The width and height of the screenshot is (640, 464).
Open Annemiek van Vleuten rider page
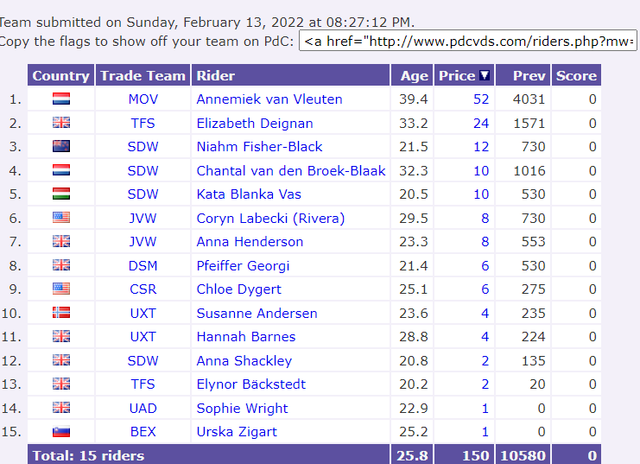269,99
